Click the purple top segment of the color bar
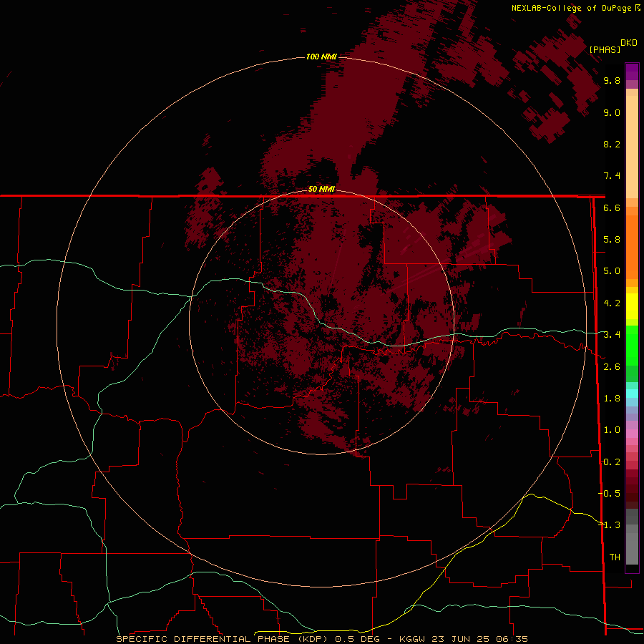The width and height of the screenshot is (644, 644). [x=632, y=72]
